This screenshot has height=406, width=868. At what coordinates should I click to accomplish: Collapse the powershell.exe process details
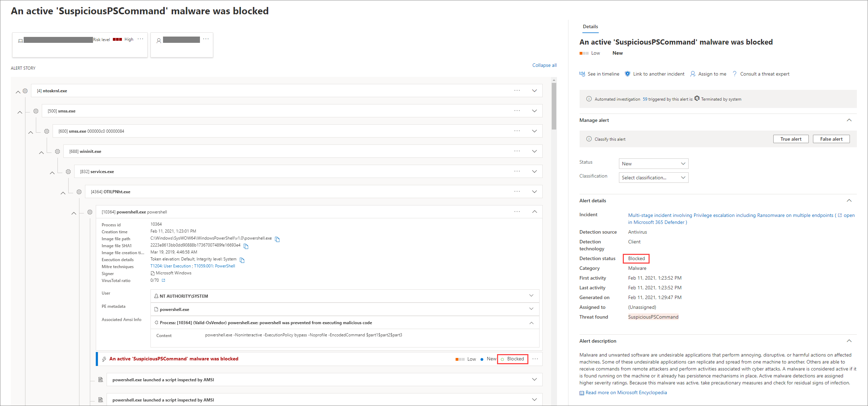pos(534,212)
